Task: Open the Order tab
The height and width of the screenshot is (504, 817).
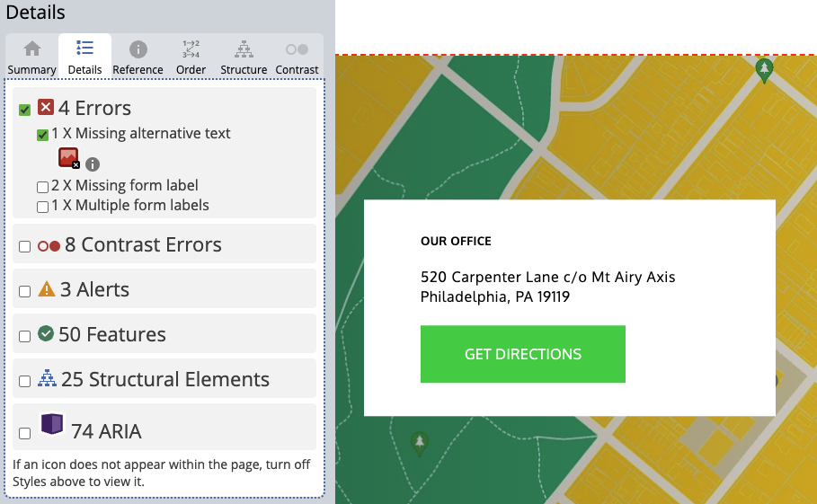Action: pyautogui.click(x=191, y=57)
